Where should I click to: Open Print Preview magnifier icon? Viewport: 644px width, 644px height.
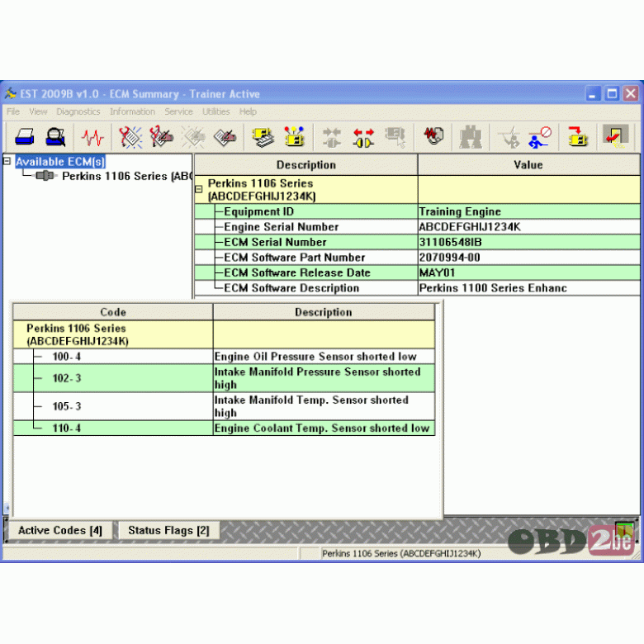point(55,136)
